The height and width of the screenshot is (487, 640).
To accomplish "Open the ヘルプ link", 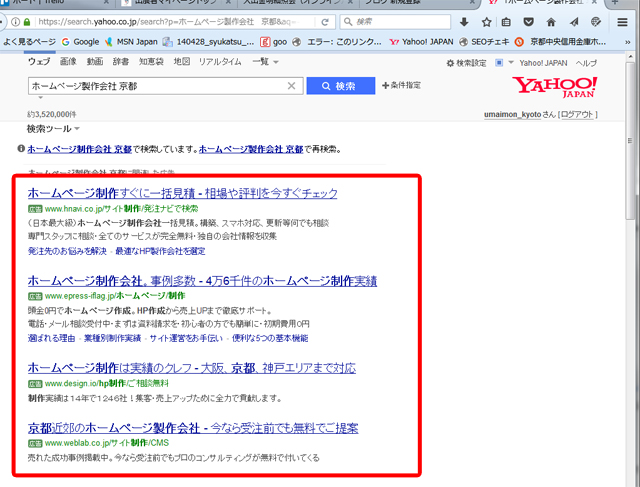I will coord(586,63).
